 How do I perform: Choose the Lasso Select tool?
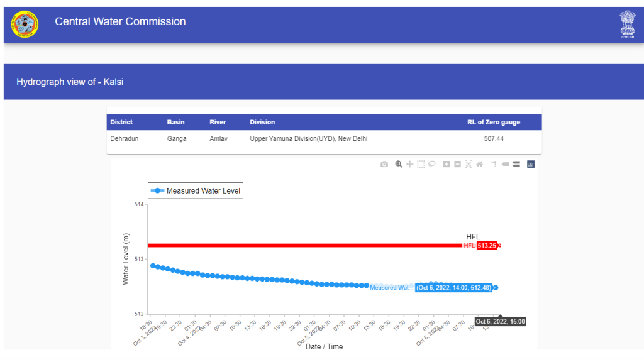pyautogui.click(x=432, y=164)
